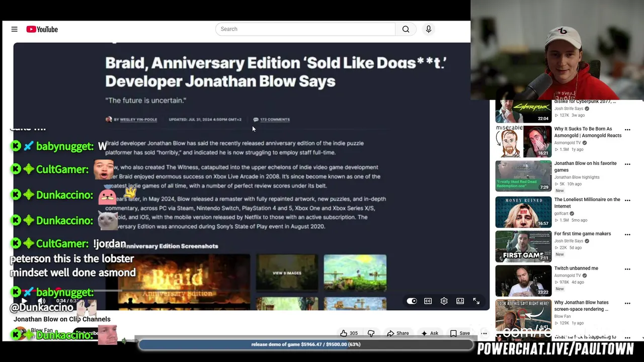Click video title 'Jonathan Blow on Clip Channels'
This screenshot has width=644, height=362.
coord(62,319)
